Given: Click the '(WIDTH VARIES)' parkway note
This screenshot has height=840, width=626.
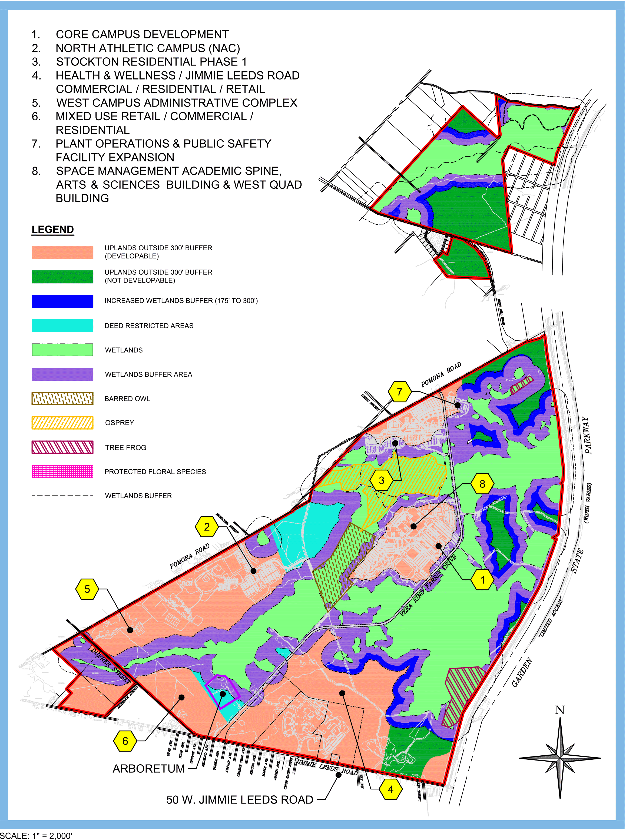Looking at the screenshot, I should tap(588, 503).
